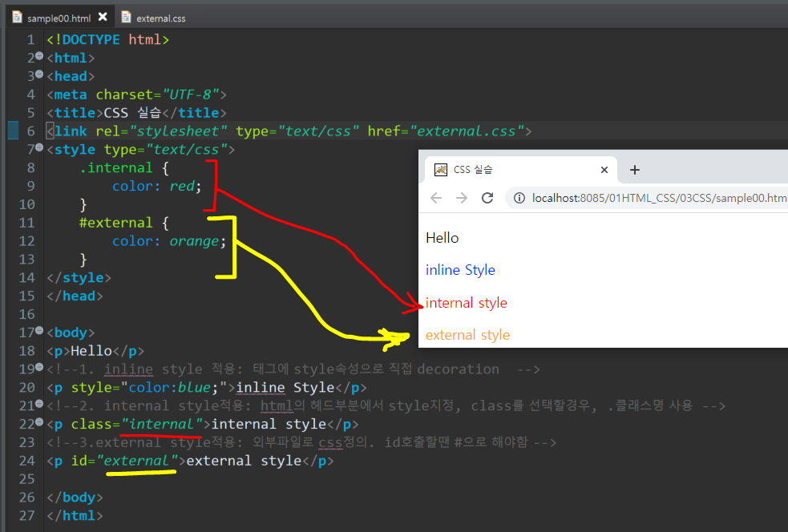The image size is (788, 532).
Task: Click the id="external" attribute on line 24
Action: coord(124,461)
